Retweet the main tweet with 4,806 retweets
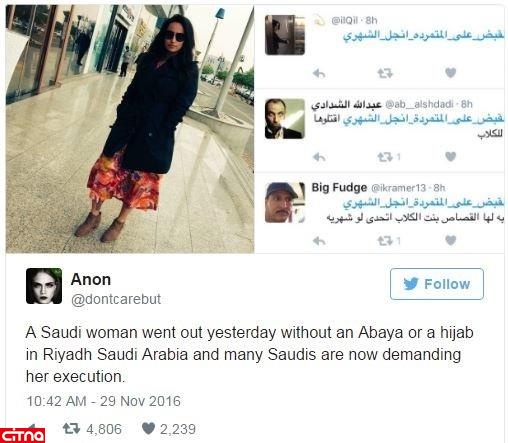508x443 pixels. pyautogui.click(x=71, y=428)
